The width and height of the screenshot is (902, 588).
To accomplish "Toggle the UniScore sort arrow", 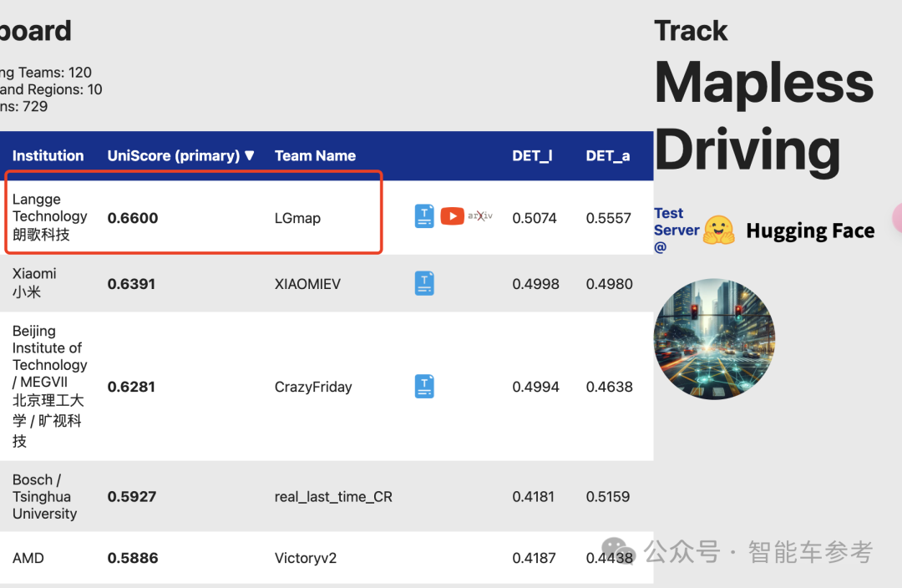I will pyautogui.click(x=249, y=156).
